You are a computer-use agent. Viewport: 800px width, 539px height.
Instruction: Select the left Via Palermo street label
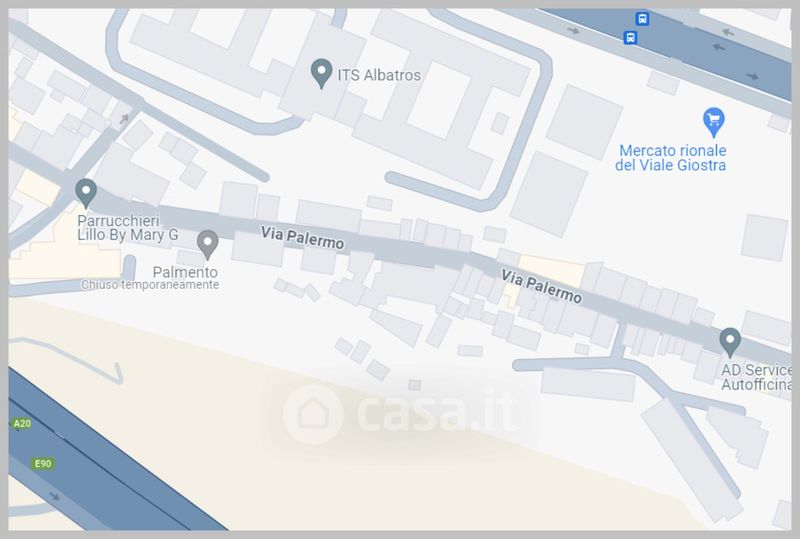(x=303, y=238)
